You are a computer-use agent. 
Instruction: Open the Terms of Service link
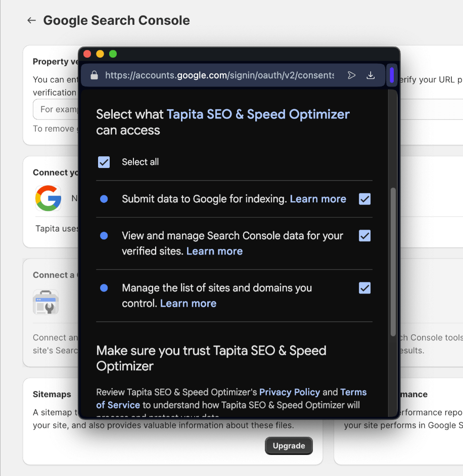[x=353, y=392]
